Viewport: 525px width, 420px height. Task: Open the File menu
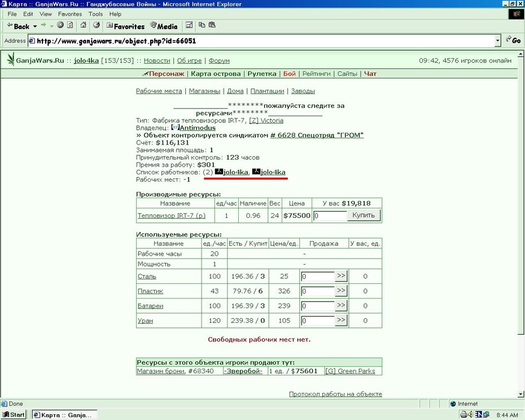pos(12,14)
